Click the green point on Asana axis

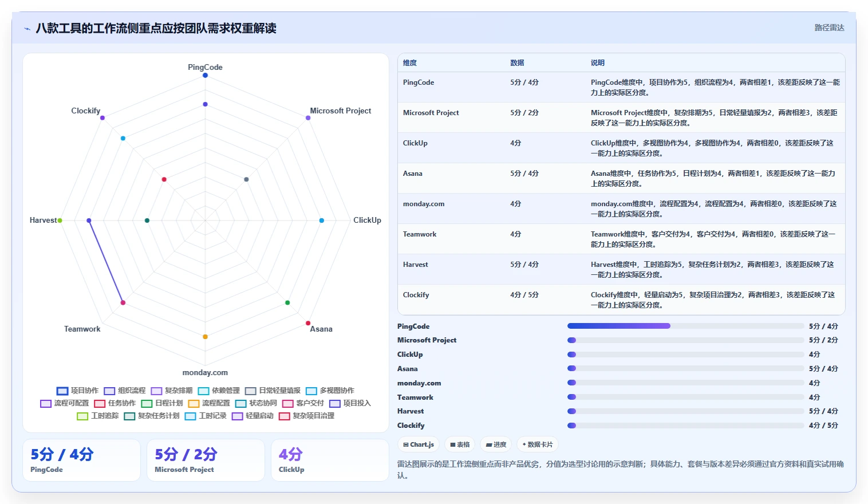tap(287, 302)
